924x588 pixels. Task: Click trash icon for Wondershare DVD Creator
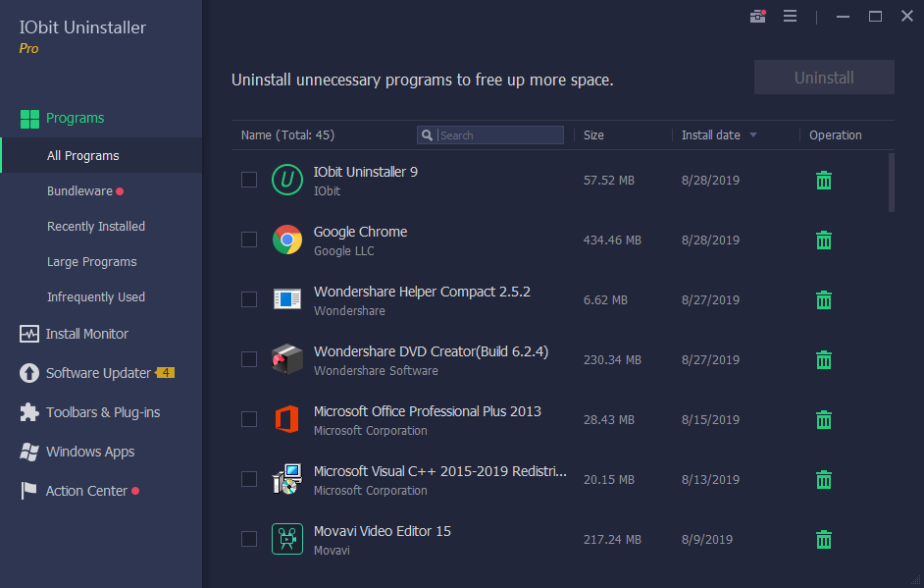pos(824,359)
